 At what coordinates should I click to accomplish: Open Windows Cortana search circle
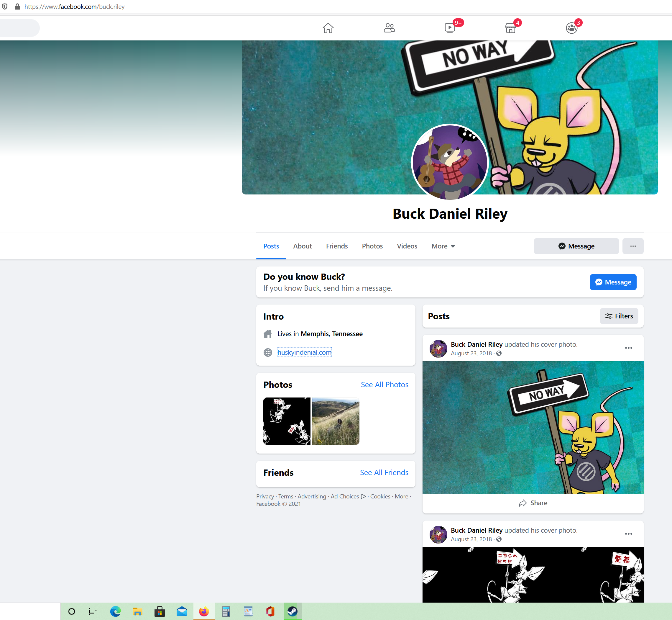[x=71, y=611]
